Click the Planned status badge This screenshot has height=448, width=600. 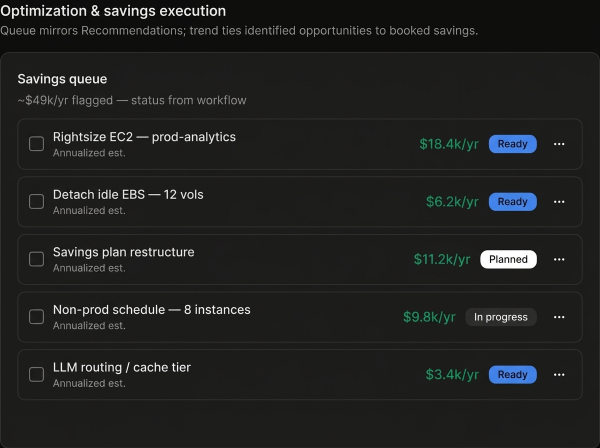(508, 259)
